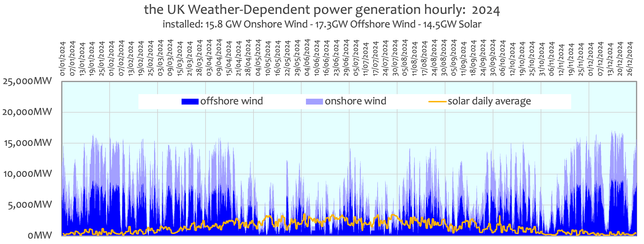Click the installed capacity subtitle text

coord(322,24)
